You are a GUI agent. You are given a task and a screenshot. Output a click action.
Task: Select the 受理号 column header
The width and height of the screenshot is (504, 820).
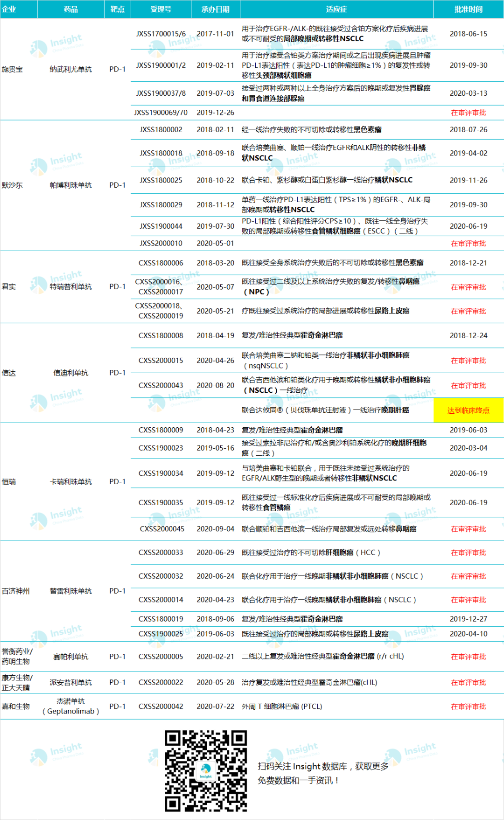click(x=161, y=9)
